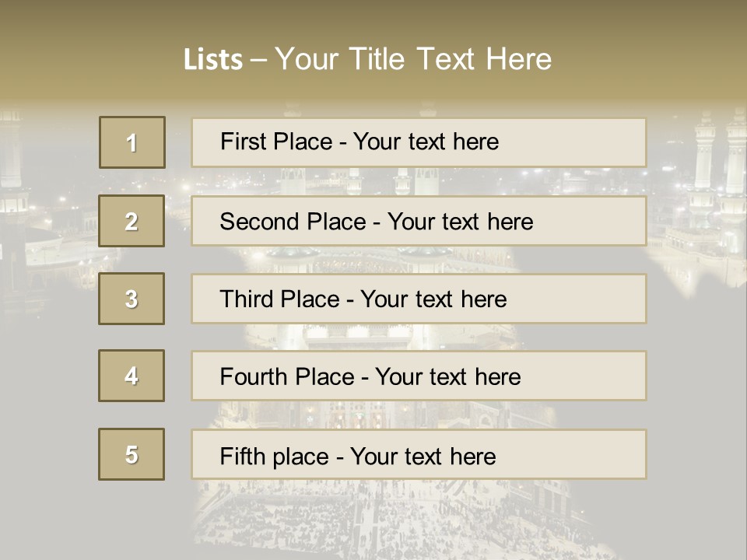This screenshot has height=560, width=747.
Task: Click the Second Place text bar
Action: pos(419,221)
